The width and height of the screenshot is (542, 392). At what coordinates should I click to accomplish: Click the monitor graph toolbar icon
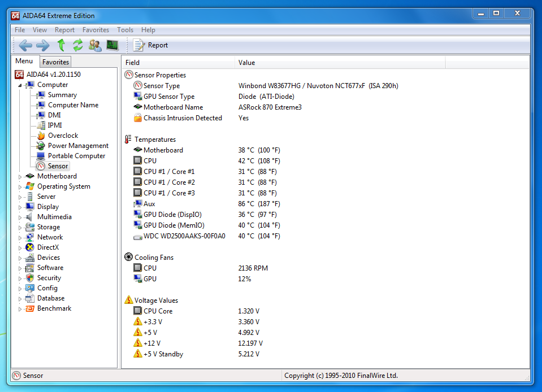click(x=112, y=45)
